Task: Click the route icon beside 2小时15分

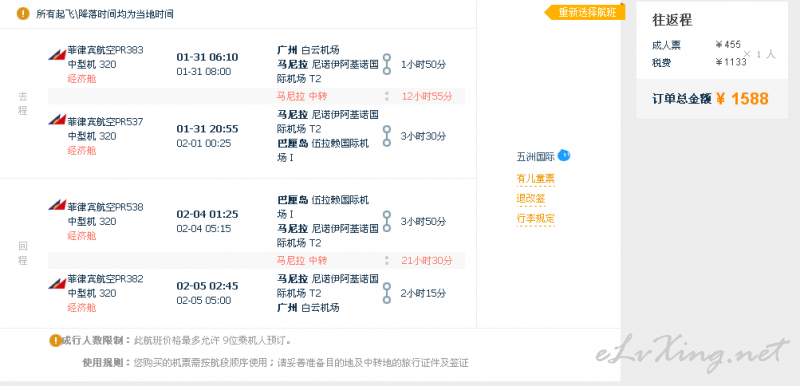Action: coord(387,293)
